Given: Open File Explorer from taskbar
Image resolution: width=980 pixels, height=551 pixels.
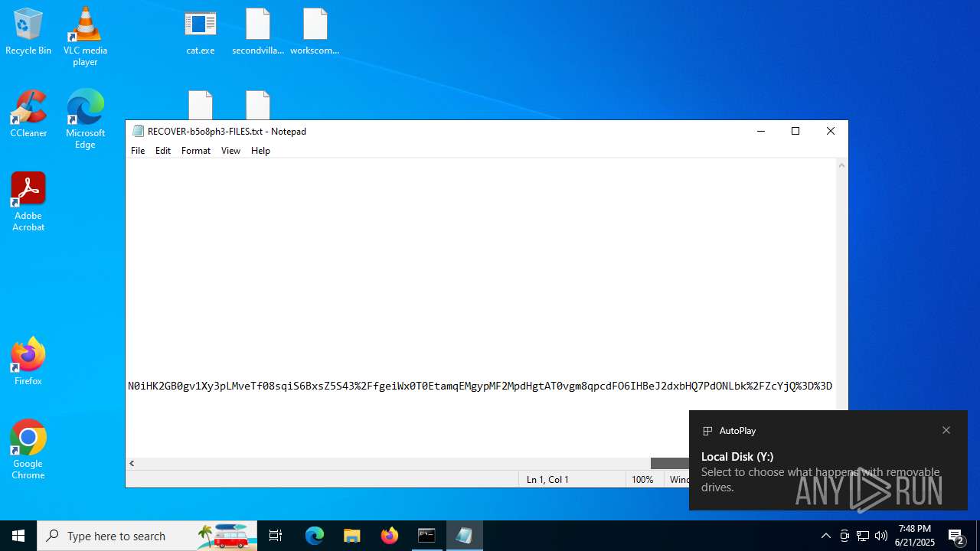Looking at the screenshot, I should (352, 536).
